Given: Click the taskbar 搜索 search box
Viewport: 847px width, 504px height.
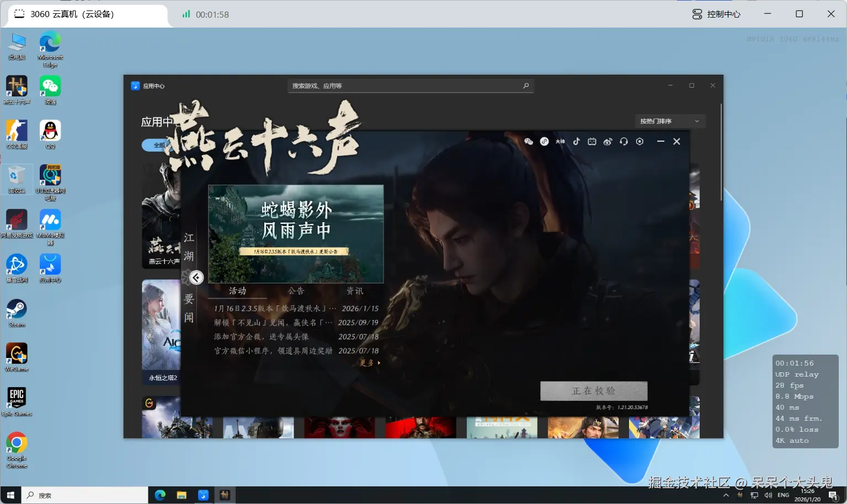Looking at the screenshot, I should 85,495.
